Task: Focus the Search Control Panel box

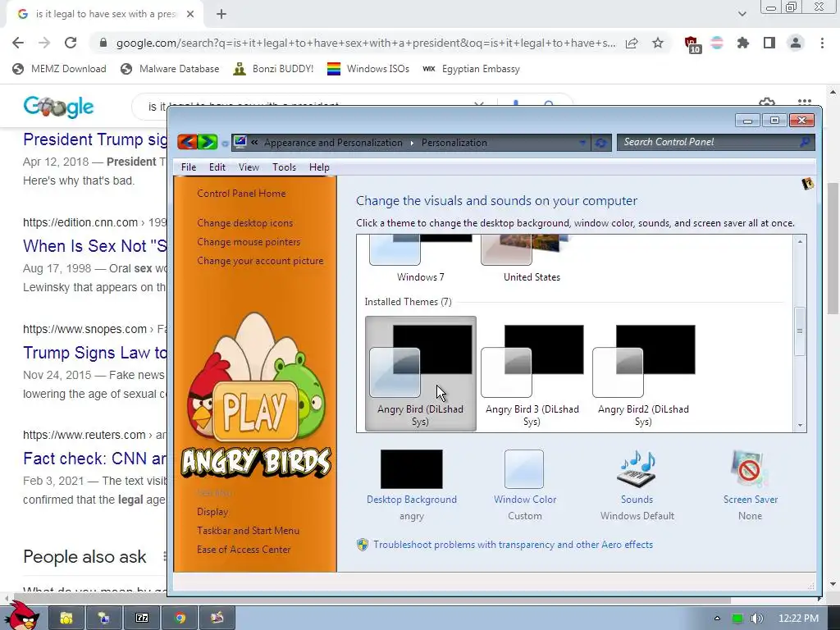Action: (715, 142)
